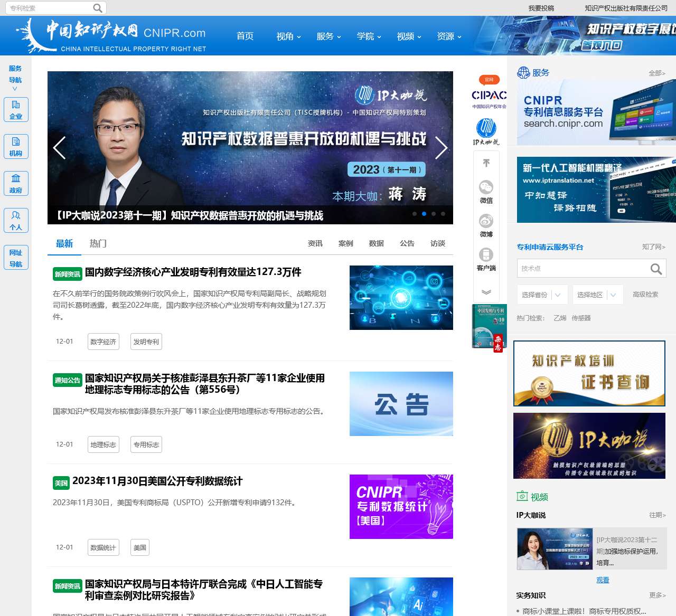Search hot keyword 乙烯
676x616 pixels.
click(560, 318)
